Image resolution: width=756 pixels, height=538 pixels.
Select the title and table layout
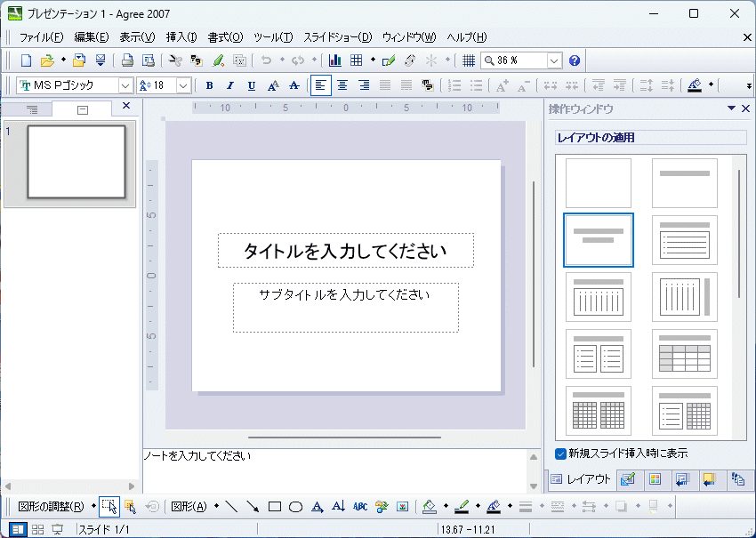(685, 354)
